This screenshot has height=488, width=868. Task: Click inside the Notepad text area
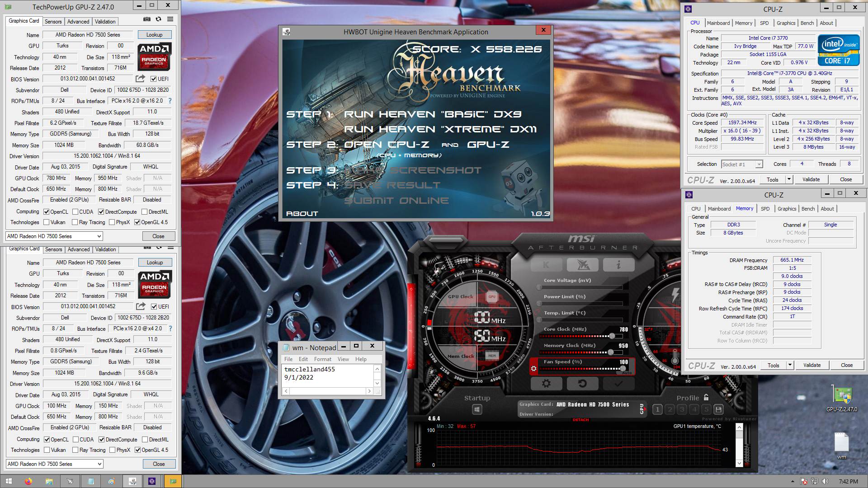pyautogui.click(x=327, y=375)
